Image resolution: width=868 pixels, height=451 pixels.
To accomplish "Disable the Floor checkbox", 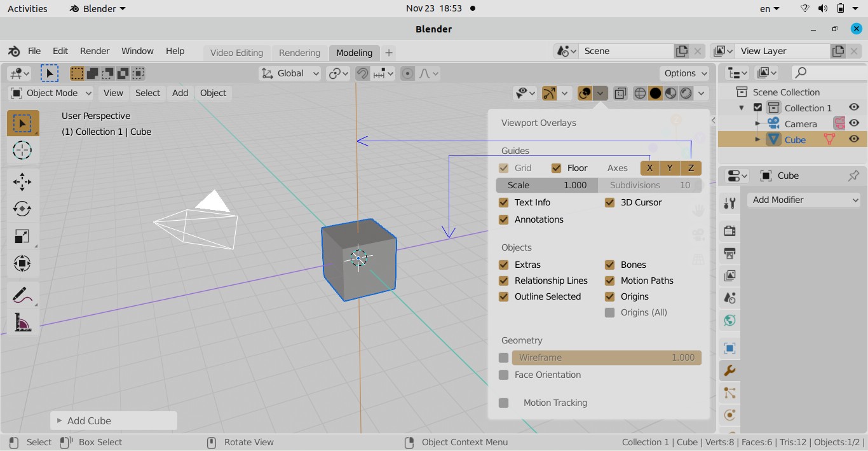I will tap(557, 168).
